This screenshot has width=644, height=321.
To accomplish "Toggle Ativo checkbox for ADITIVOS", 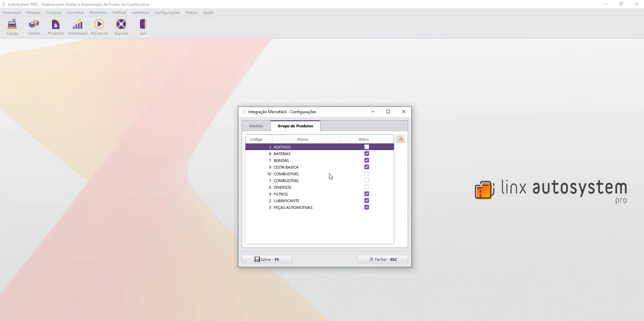I will pos(367,147).
